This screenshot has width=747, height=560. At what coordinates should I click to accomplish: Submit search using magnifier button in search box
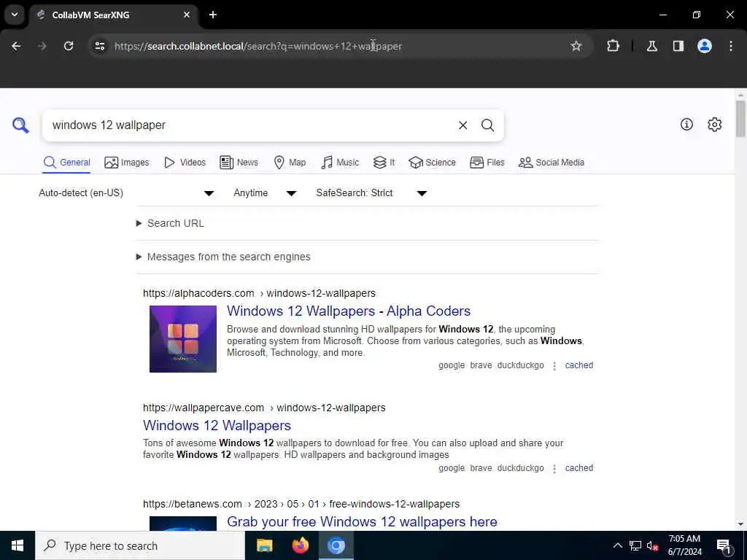[x=487, y=125]
